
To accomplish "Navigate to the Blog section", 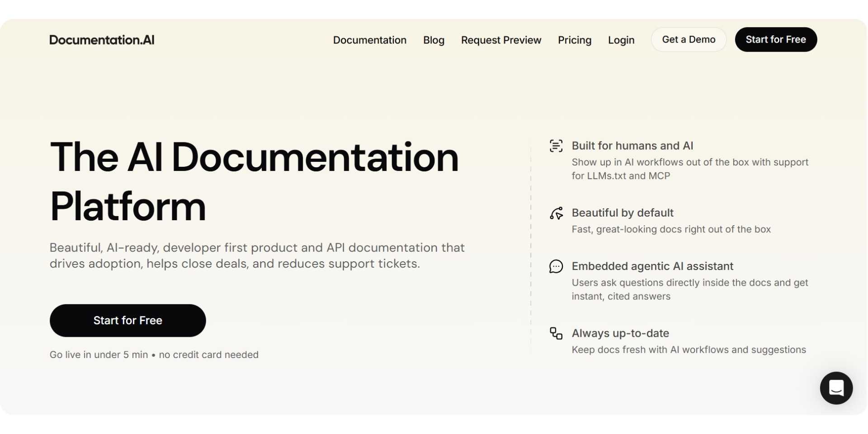I will 434,40.
